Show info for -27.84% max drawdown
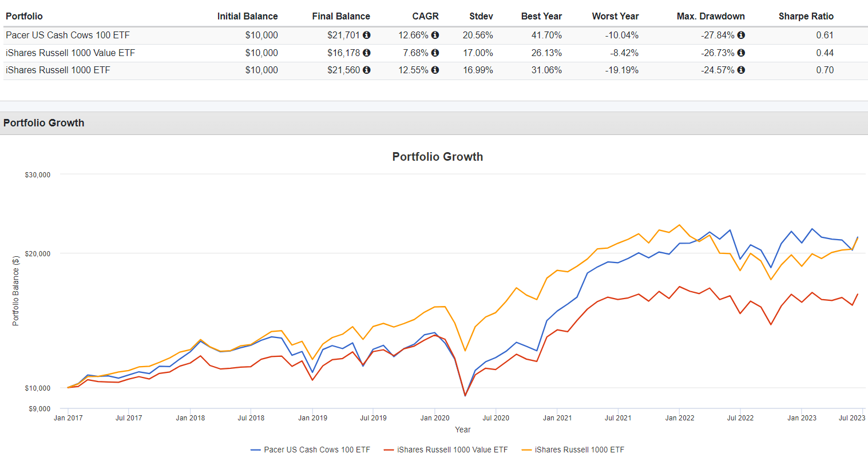This screenshot has width=868, height=461. point(741,35)
